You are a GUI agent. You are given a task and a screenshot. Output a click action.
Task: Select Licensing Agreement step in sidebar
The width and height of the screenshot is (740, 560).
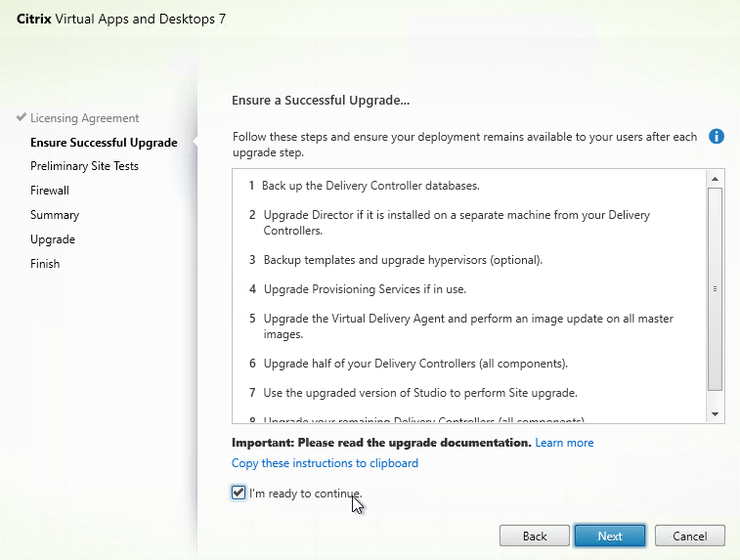click(x=84, y=118)
